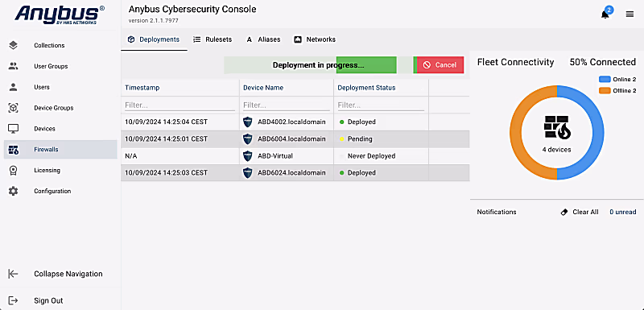Click the firewall icon in the donut chart center
Image resolution: width=644 pixels, height=310 pixels.
(556, 127)
